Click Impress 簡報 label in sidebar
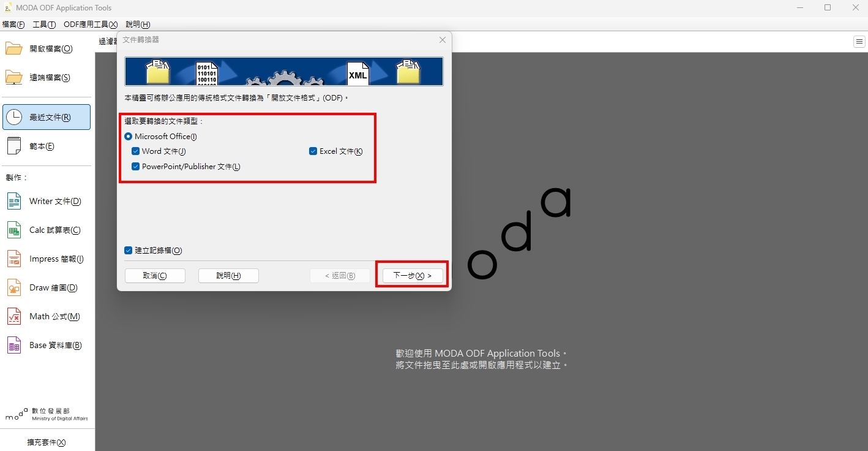The image size is (868, 451). (56, 259)
